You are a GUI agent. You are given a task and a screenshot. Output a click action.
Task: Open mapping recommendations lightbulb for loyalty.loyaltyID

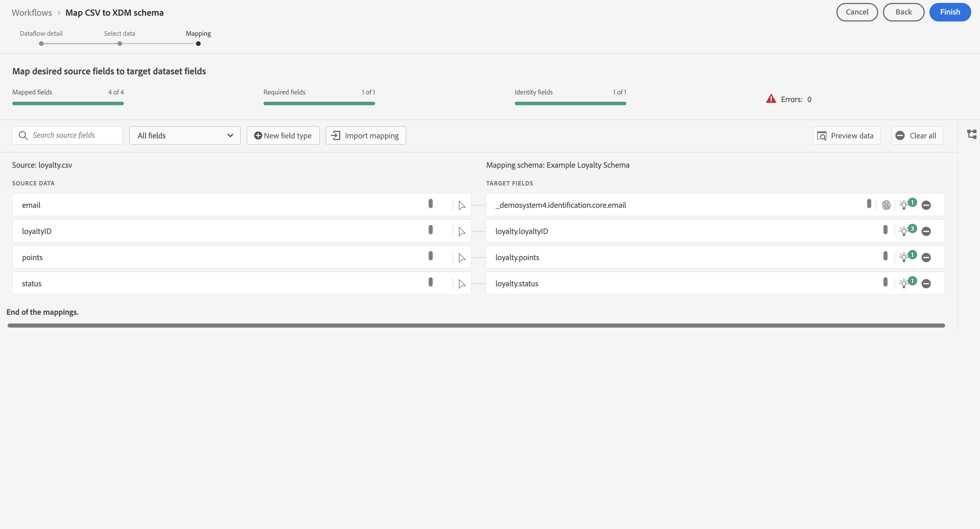click(x=904, y=231)
